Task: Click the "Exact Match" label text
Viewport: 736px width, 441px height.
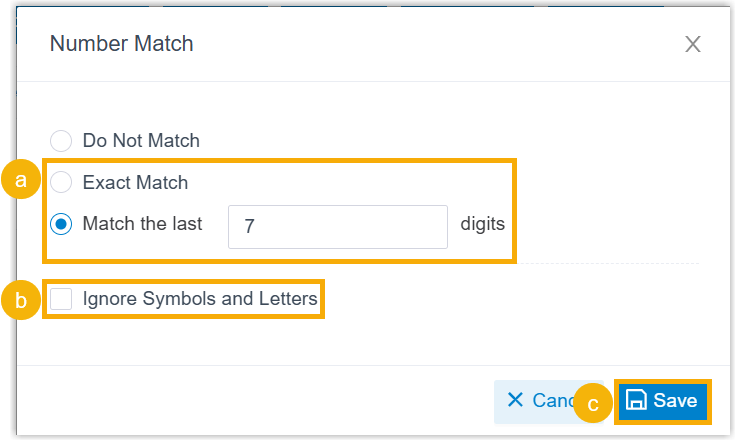Action: tap(135, 183)
